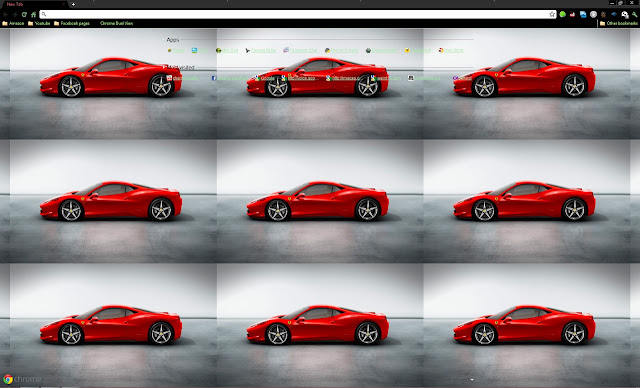Click the grey round extension icon
Image resolution: width=640 pixels, height=388 pixels.
click(593, 14)
